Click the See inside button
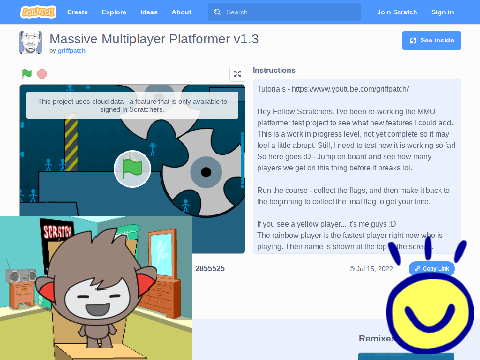This screenshot has height=360, width=480. [x=431, y=40]
